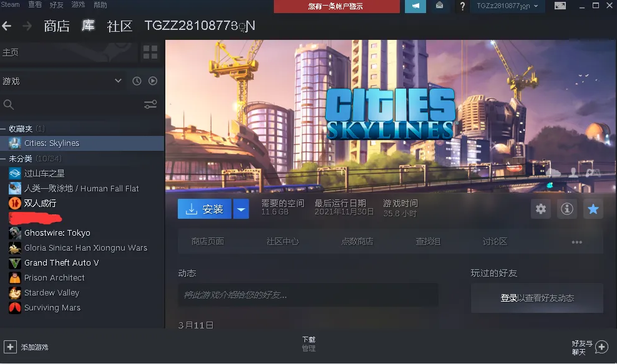The width and height of the screenshot is (617, 364).
Task: Click the announcements megaphone icon
Action: coord(415,6)
